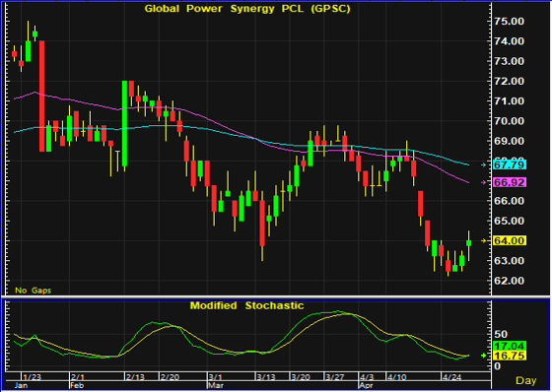This screenshot has width=552, height=392.
Task: Click the Modified Stochastic panel title
Action: click(246, 305)
